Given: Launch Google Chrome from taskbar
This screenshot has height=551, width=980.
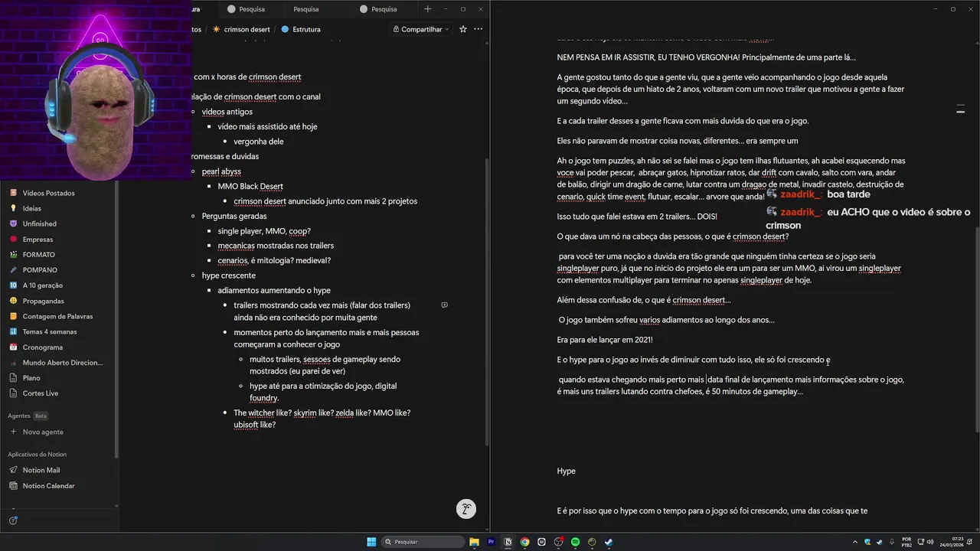Looking at the screenshot, I should click(x=524, y=542).
